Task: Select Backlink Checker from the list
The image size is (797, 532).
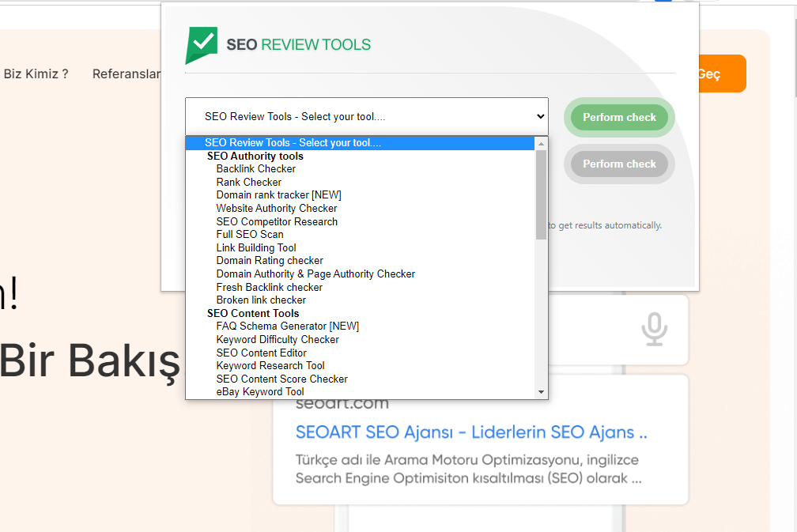Action: pos(255,169)
